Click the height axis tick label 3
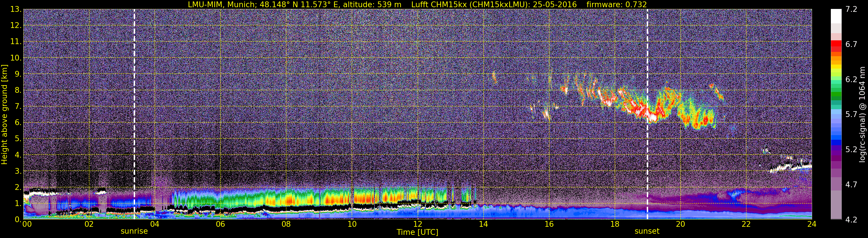Screen dimensions: 868x238 pyautogui.click(x=18, y=171)
